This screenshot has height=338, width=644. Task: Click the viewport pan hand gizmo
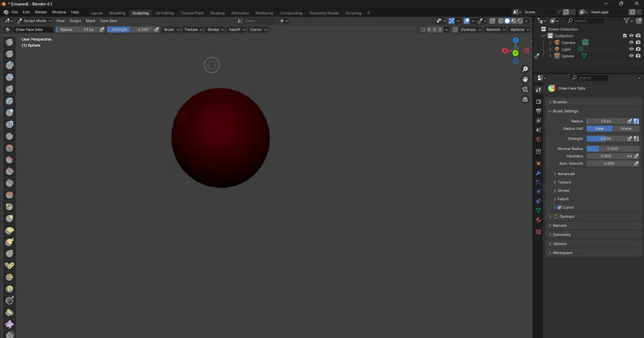pos(525,79)
